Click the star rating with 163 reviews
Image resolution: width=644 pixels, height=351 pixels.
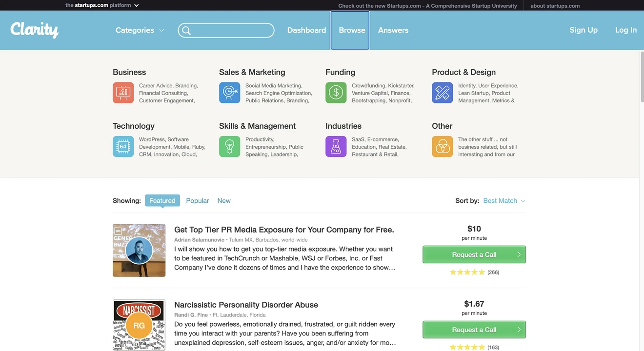point(474,347)
